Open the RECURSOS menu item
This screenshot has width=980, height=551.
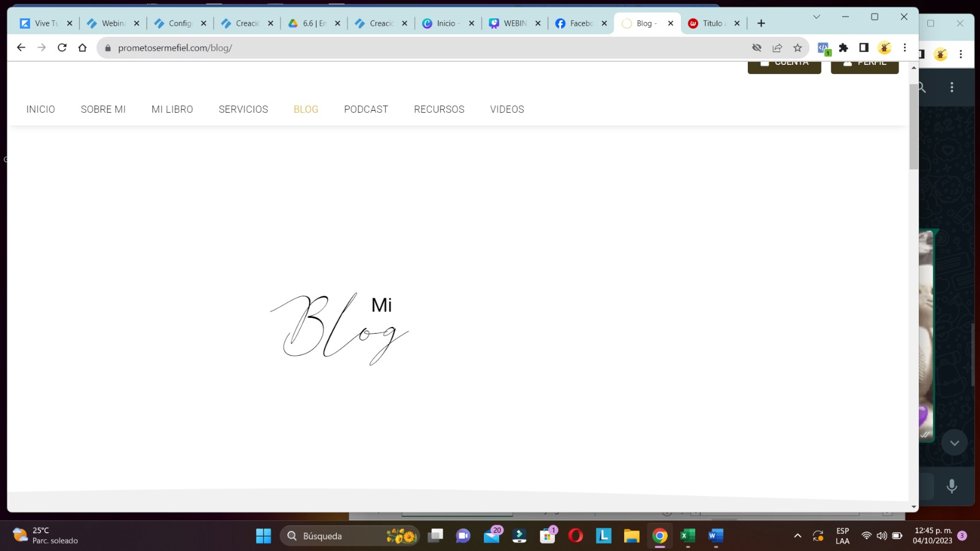click(x=439, y=110)
